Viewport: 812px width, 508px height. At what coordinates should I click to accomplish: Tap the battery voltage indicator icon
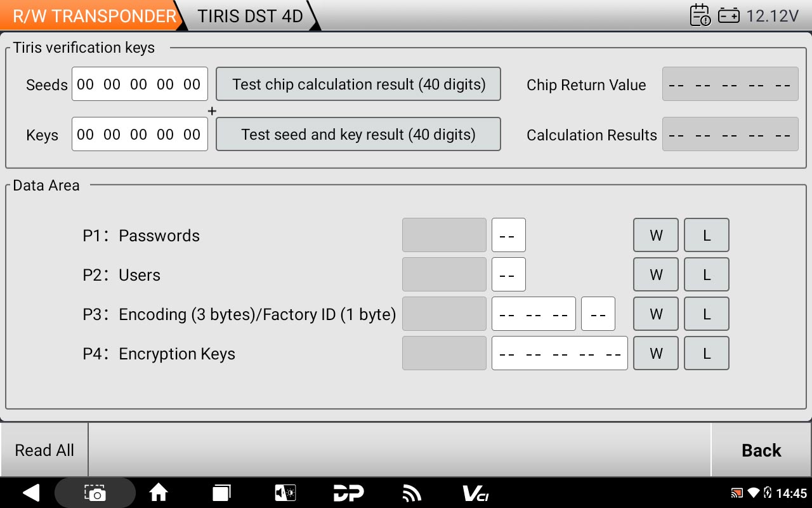728,16
